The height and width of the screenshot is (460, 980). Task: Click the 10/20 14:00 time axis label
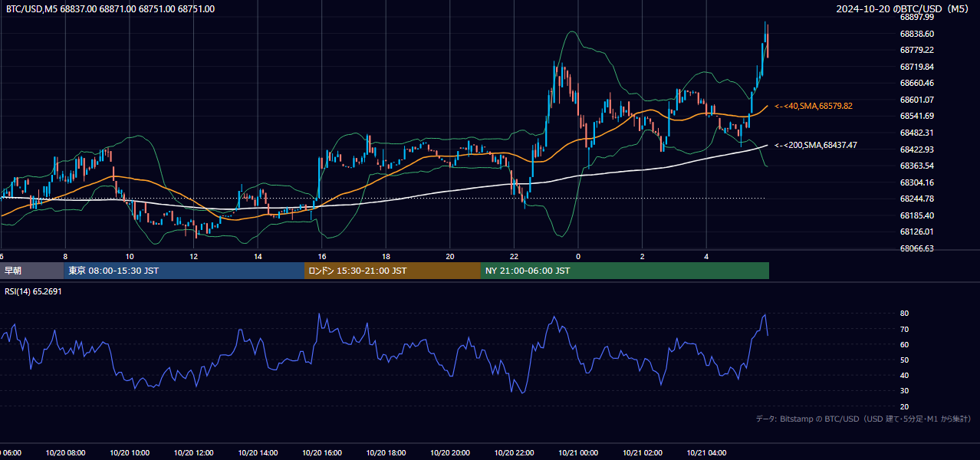[258, 453]
